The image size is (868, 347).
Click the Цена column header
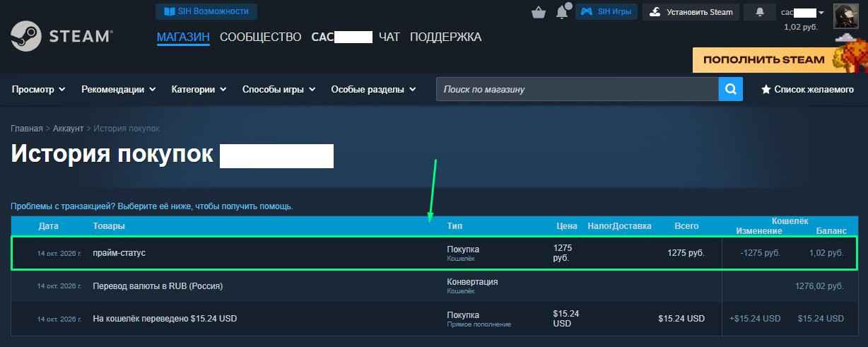point(567,226)
